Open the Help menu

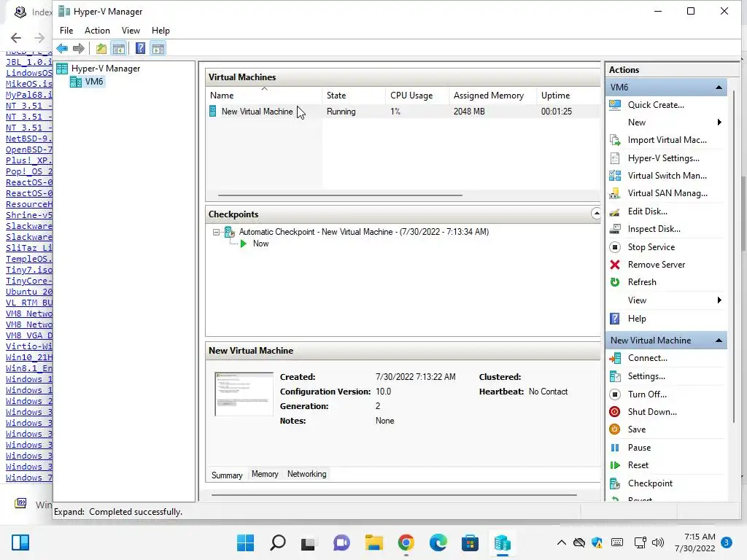160,31
